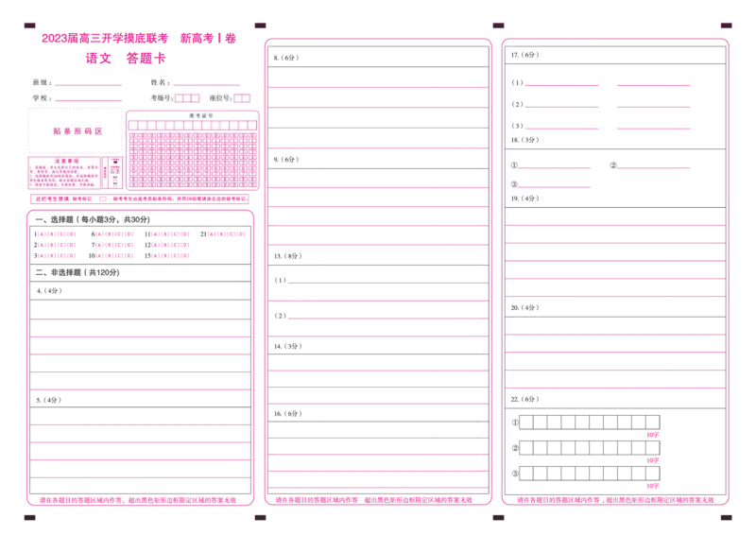Select the large black square in the right panel
Viewport: 756px width, 535px height.
[691, 453]
